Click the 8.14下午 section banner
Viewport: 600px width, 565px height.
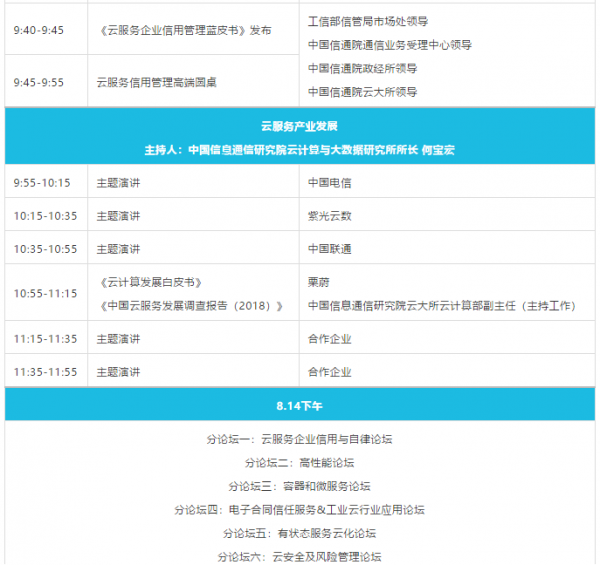[299, 406]
